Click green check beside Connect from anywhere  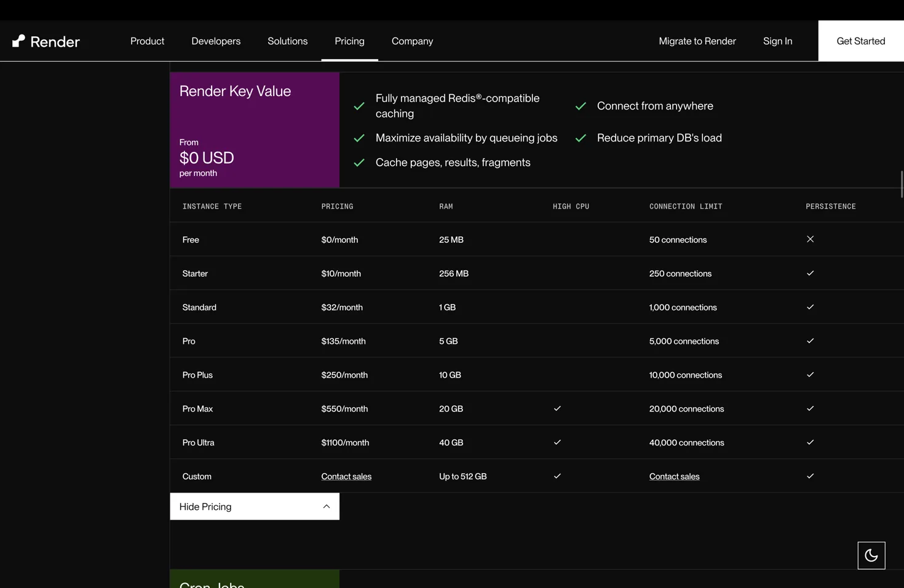point(581,106)
